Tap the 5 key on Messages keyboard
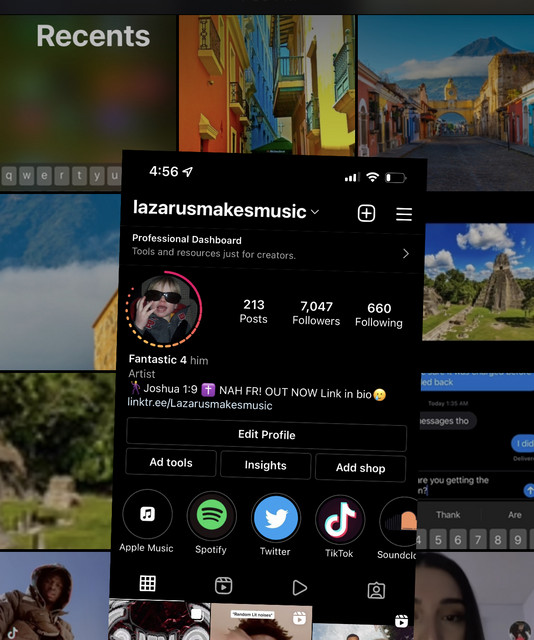Viewport: 534px width, 640px height. click(x=438, y=540)
